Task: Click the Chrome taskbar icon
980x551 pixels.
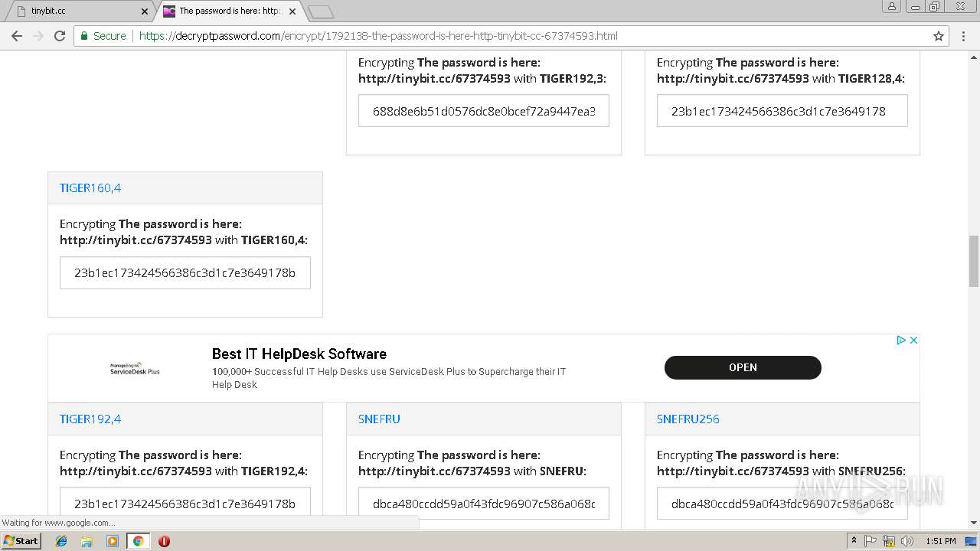Action: point(138,541)
